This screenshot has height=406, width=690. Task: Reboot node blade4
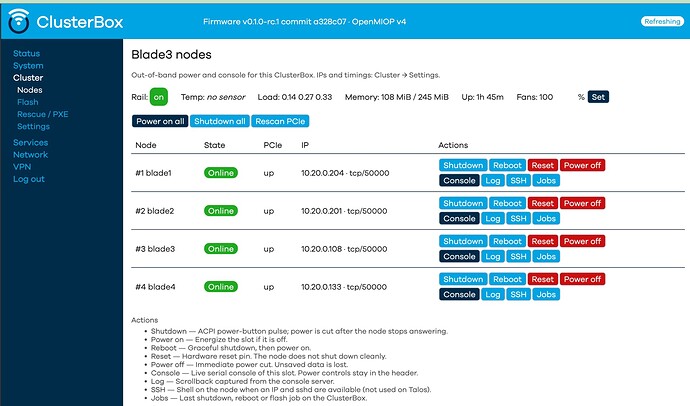click(507, 279)
